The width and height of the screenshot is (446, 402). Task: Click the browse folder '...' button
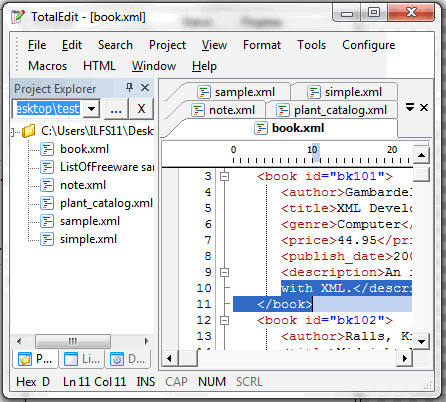click(116, 109)
